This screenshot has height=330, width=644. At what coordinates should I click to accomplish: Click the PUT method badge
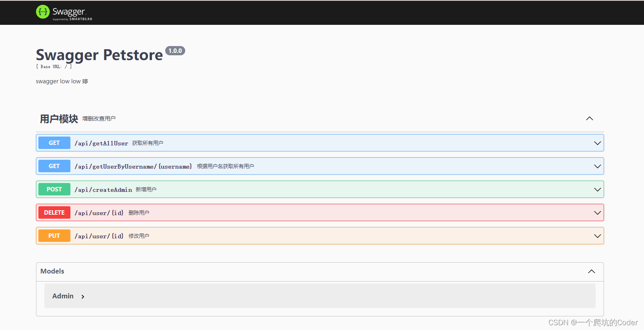click(54, 236)
